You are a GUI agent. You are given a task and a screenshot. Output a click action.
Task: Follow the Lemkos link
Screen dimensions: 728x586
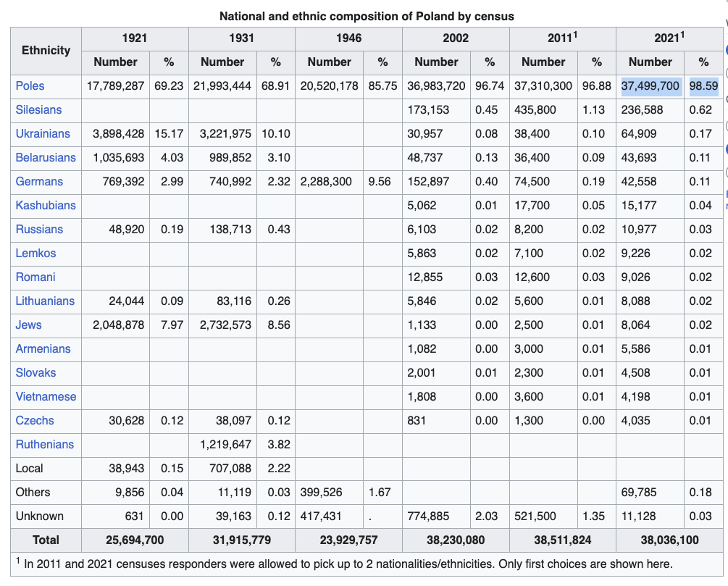[35, 253]
